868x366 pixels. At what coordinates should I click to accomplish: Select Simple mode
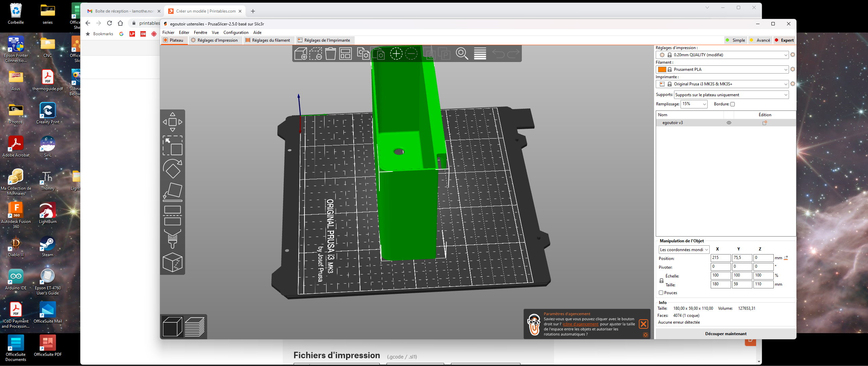click(735, 40)
